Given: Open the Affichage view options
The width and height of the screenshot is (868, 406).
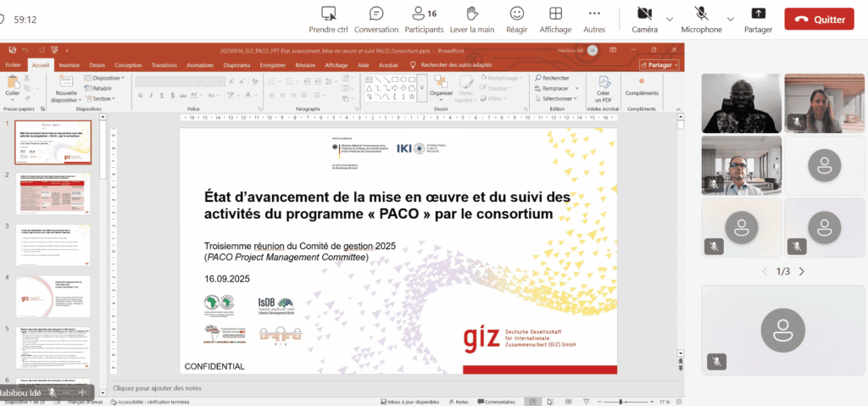Looking at the screenshot, I should pos(555,20).
